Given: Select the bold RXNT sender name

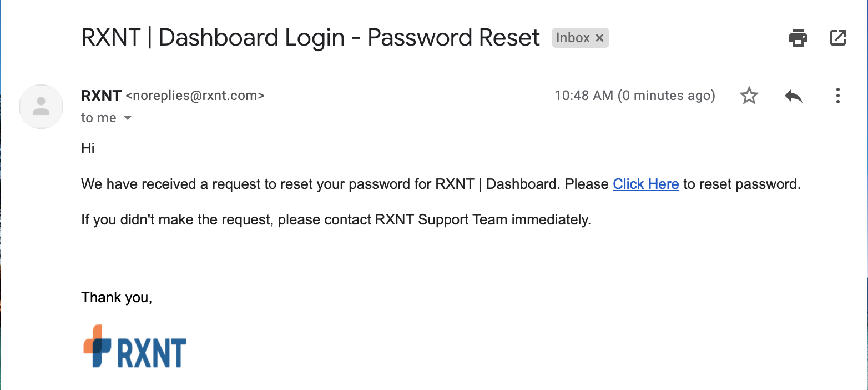Looking at the screenshot, I should pyautogui.click(x=101, y=96).
